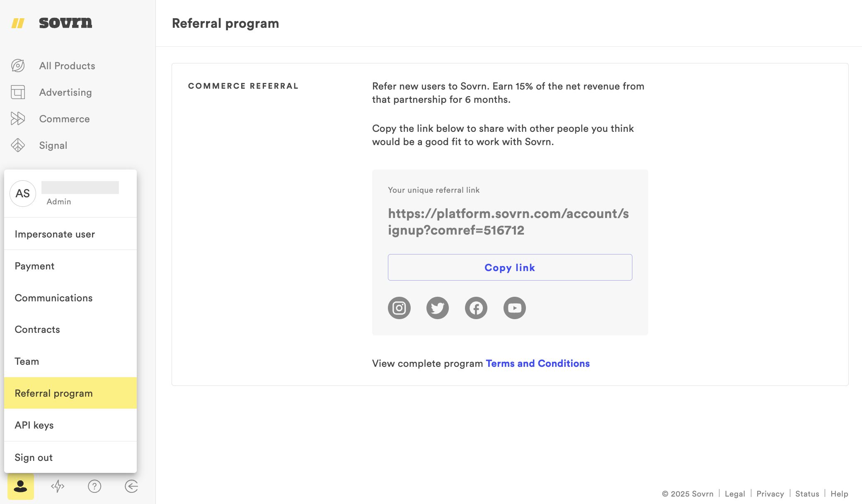Go to Advertising section
862x504 pixels.
pyautogui.click(x=65, y=92)
